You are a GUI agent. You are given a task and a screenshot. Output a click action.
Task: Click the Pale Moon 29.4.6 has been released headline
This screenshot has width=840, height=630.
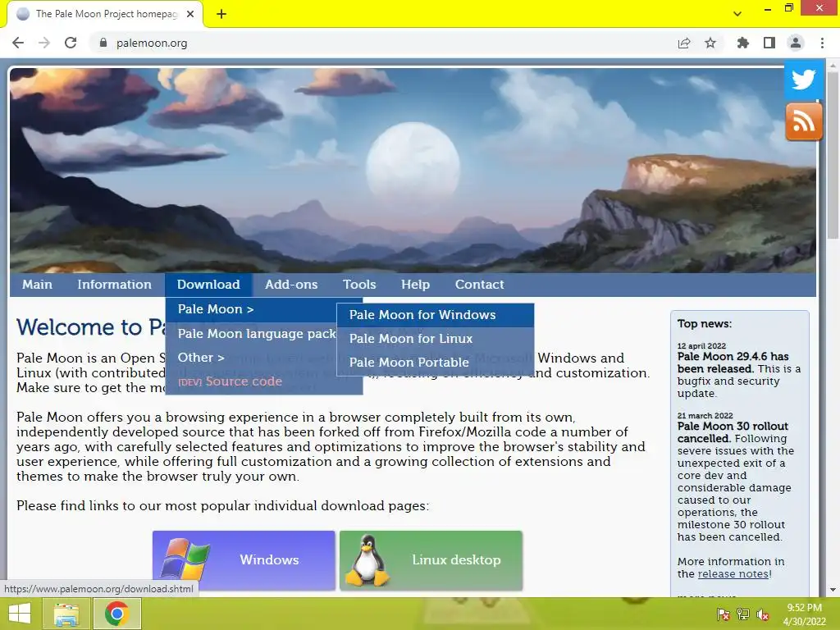point(733,363)
